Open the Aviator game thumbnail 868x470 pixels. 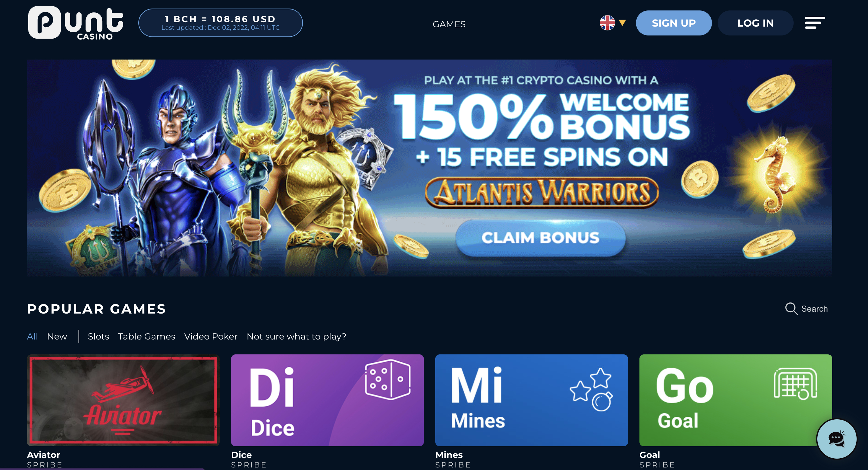(123, 400)
